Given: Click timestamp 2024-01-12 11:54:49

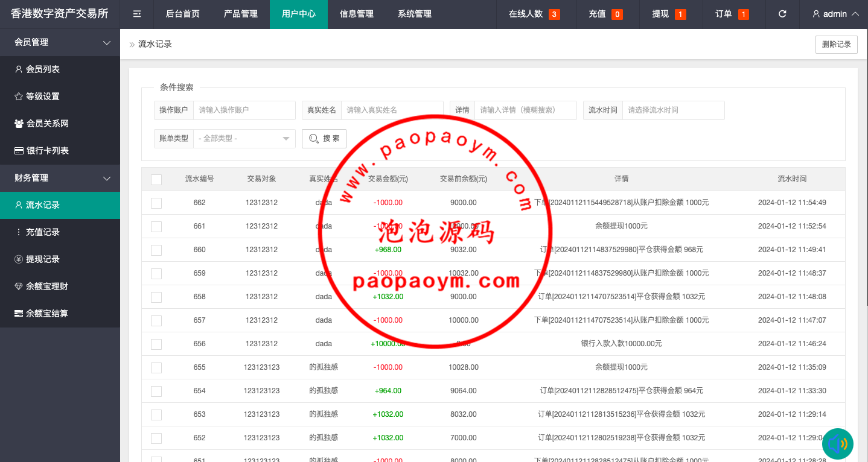Looking at the screenshot, I should coord(792,203).
